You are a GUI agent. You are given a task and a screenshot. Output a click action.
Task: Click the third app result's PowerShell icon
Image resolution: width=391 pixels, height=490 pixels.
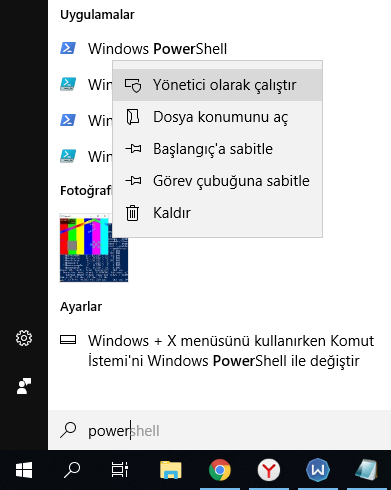click(68, 120)
